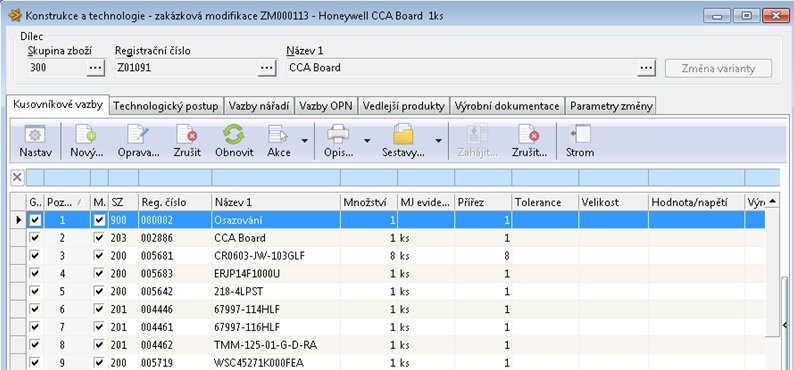Select the Reg. číslo cell 004461
The image size is (794, 370).
pyautogui.click(x=175, y=327)
